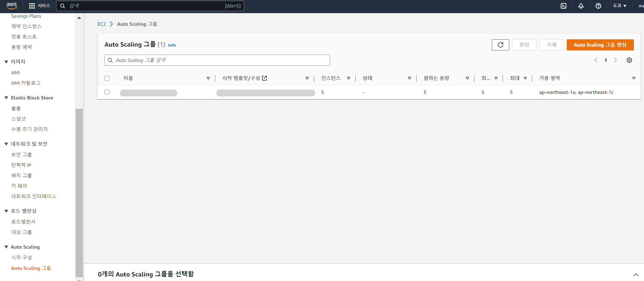The image size is (644, 281).
Task: Sort by 이름 column
Action: [208, 78]
